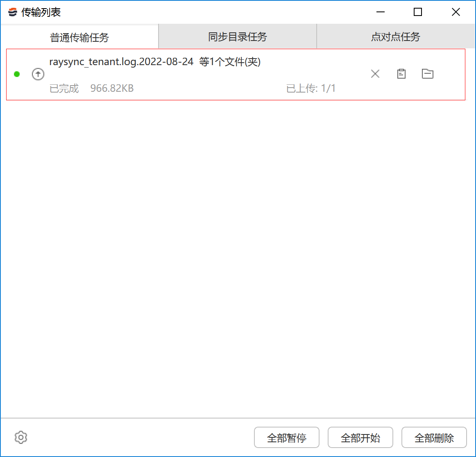Click the 已上传: 1/1 progress text
Viewport: 476px width, 457px height.
tap(311, 88)
